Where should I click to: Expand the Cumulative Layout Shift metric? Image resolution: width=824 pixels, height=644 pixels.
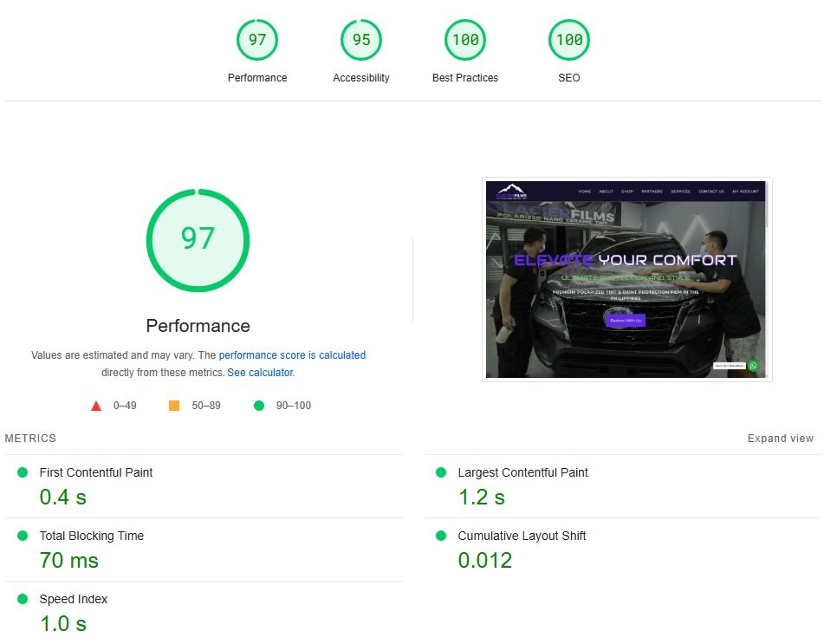click(522, 536)
